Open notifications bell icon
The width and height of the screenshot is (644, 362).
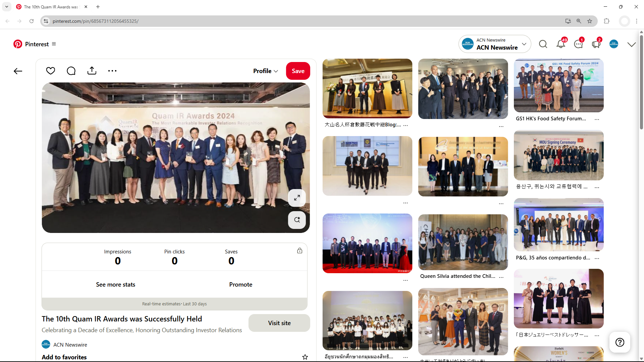click(561, 44)
